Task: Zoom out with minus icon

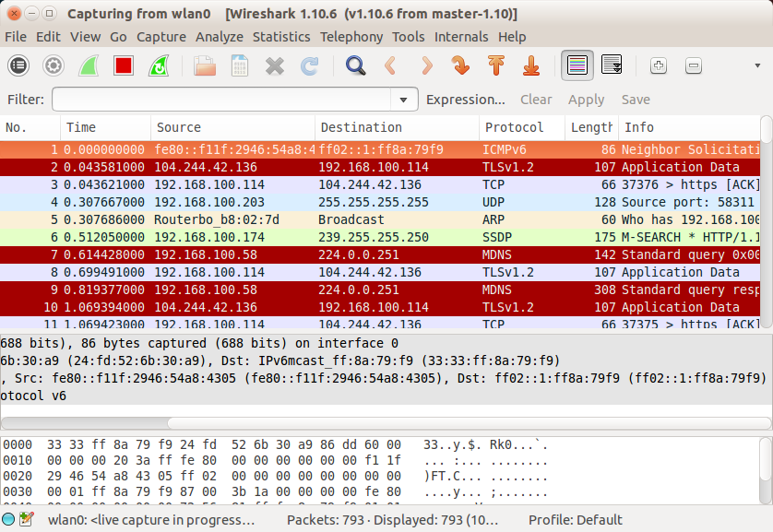Action: (x=693, y=65)
